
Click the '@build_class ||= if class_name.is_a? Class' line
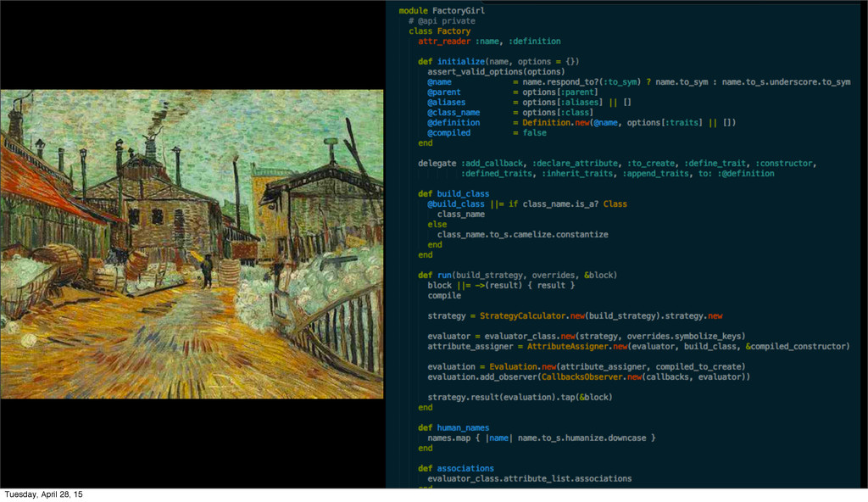coord(527,204)
